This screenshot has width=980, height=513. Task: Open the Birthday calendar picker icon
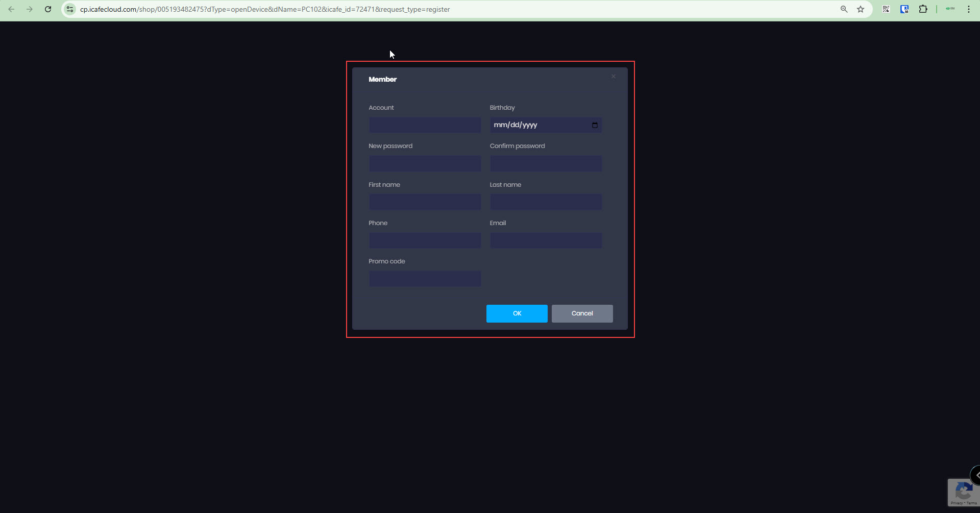point(595,125)
